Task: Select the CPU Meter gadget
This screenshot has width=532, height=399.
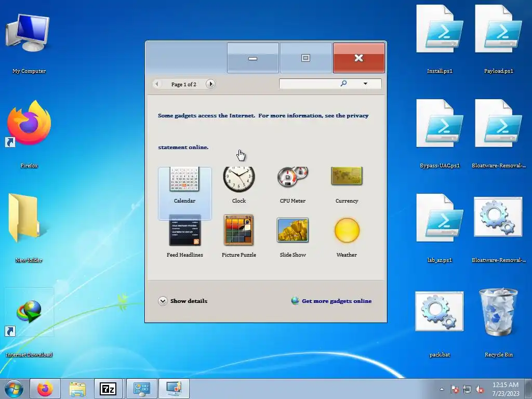Action: (292, 186)
